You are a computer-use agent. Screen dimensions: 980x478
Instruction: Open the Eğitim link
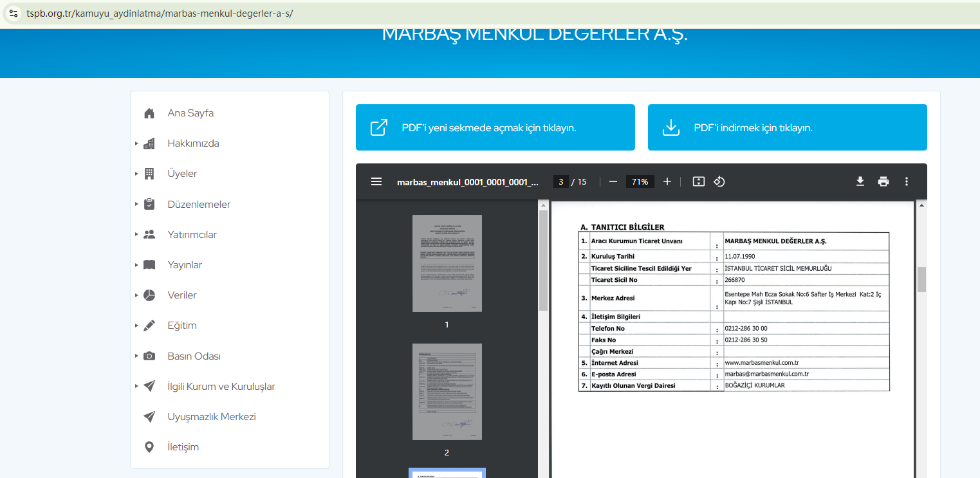click(x=182, y=326)
